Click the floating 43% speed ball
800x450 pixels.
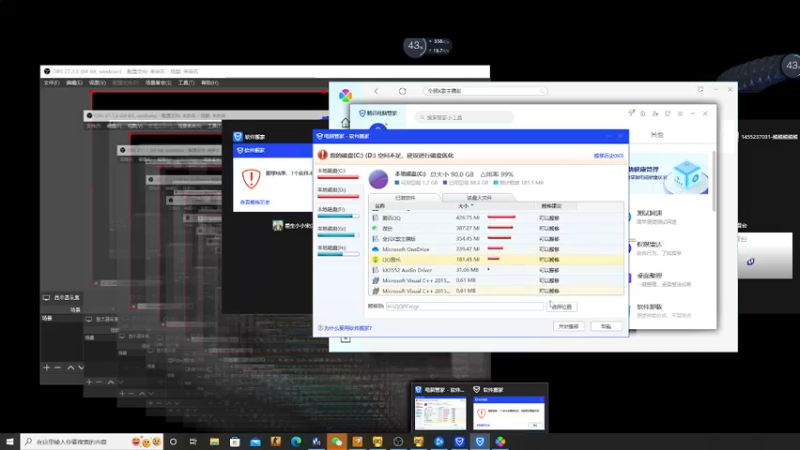414,46
